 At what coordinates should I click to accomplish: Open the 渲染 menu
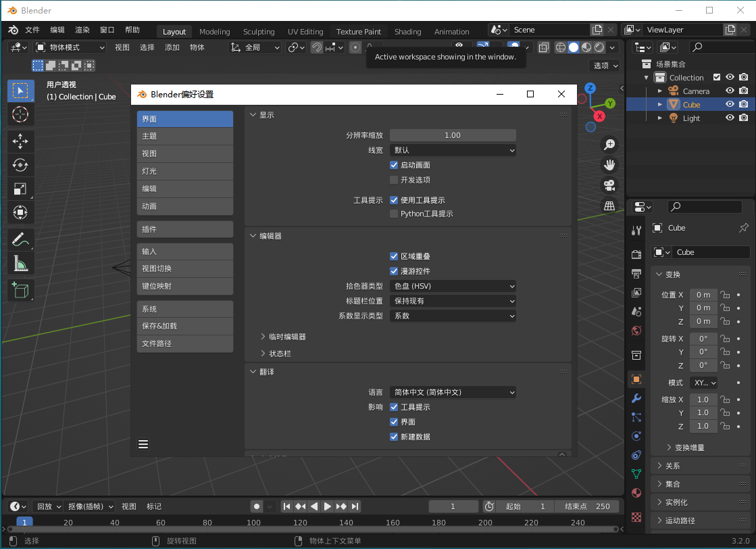[82, 29]
